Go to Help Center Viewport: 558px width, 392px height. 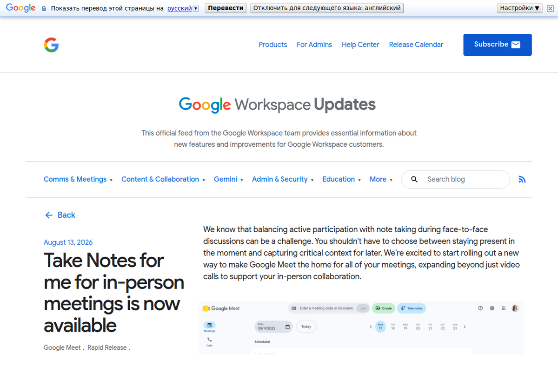pyautogui.click(x=360, y=45)
